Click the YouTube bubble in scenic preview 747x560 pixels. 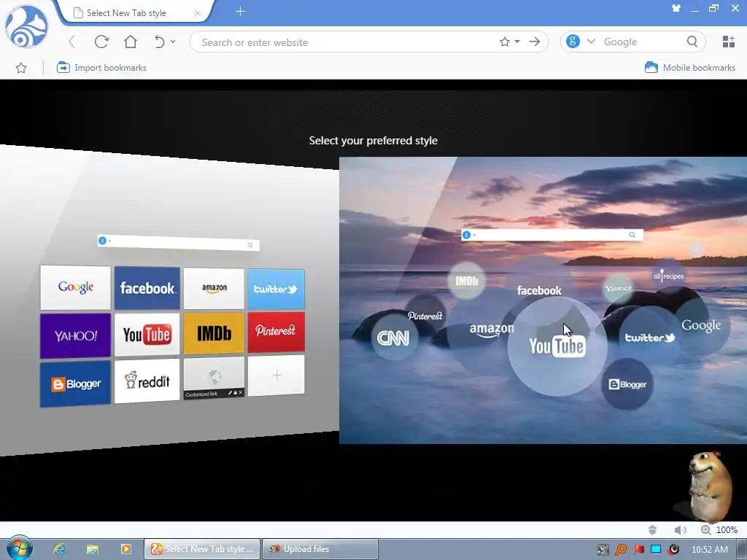[x=557, y=346]
